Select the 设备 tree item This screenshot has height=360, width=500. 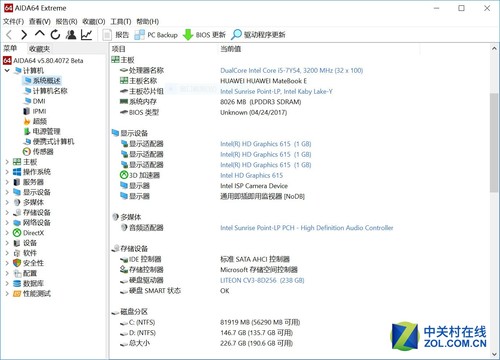[x=25, y=243]
